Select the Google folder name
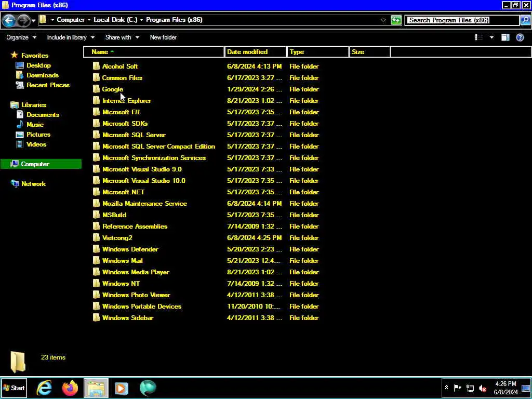 [113, 89]
